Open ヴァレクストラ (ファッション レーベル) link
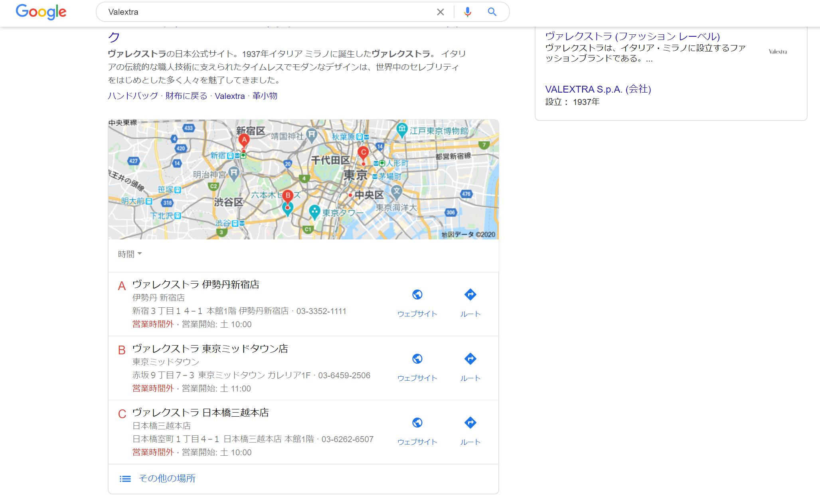Image resolution: width=820 pixels, height=504 pixels. click(x=632, y=36)
